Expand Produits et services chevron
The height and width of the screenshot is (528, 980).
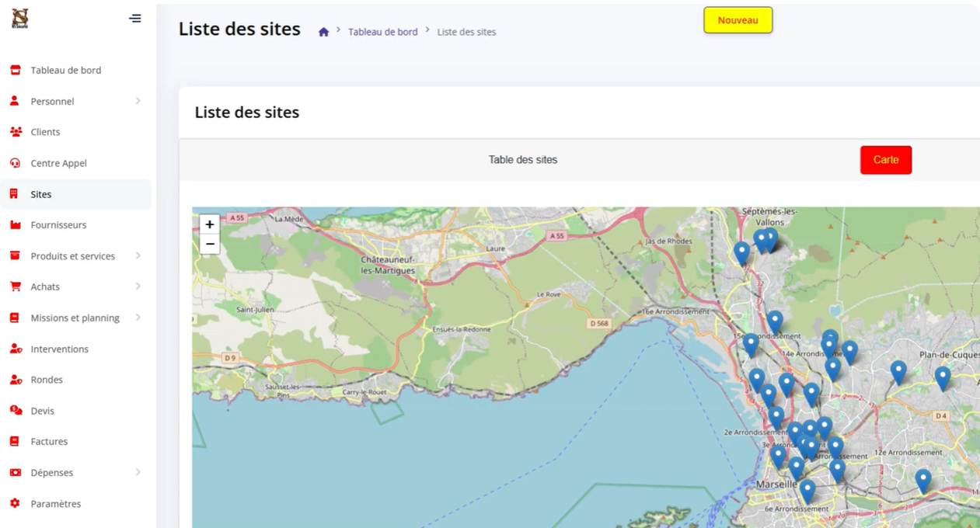(x=138, y=255)
